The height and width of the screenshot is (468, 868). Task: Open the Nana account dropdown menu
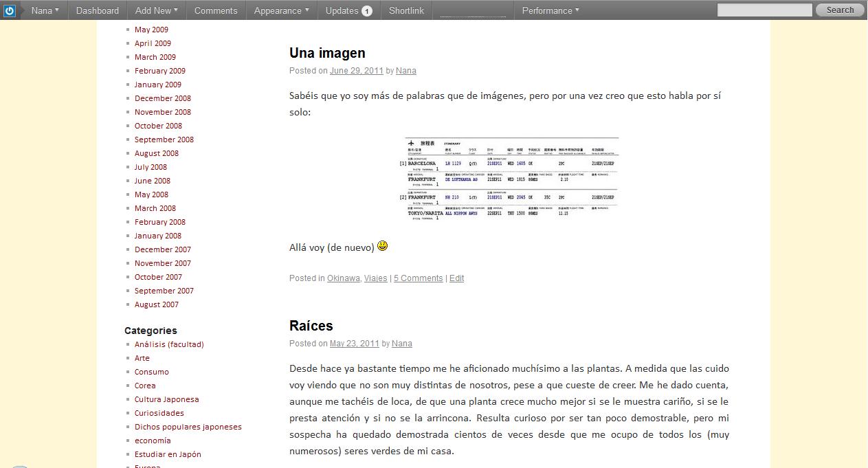tap(45, 10)
